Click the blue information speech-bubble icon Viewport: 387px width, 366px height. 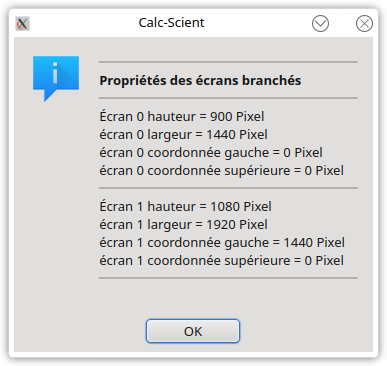pos(56,79)
